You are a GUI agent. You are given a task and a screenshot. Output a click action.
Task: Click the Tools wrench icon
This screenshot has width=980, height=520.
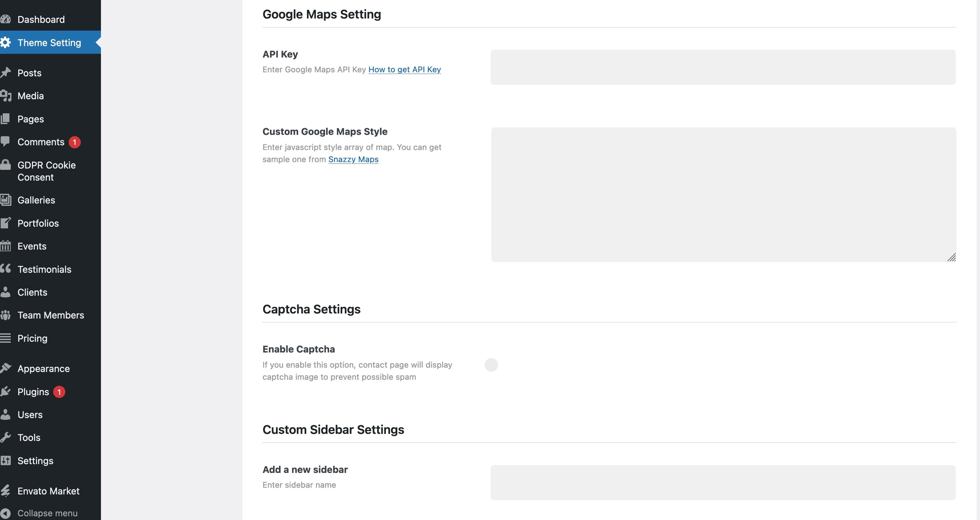[x=5, y=438]
